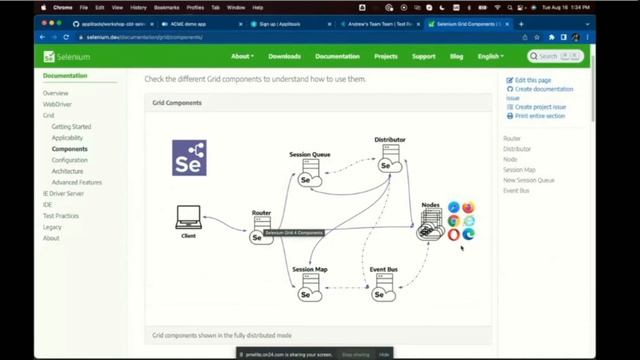The height and width of the screenshot is (360, 640).
Task: Click the Opera browser icon by Nodes
Action: [453, 235]
